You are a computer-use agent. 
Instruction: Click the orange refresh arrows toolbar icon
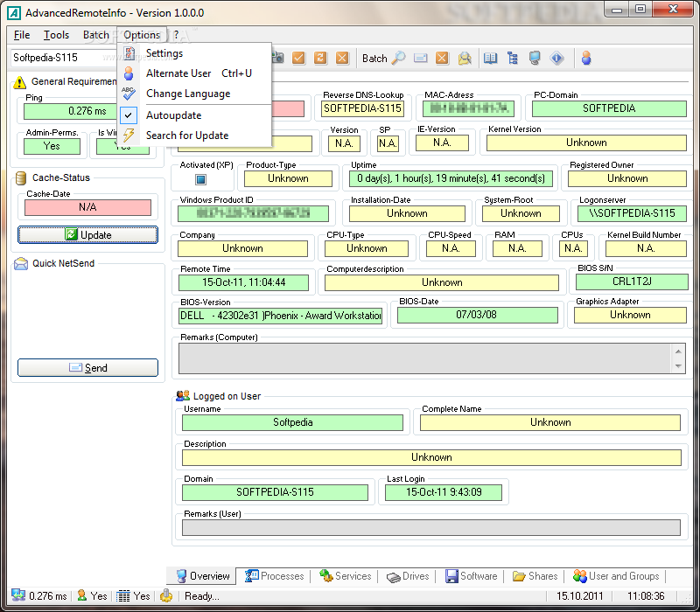click(320, 58)
